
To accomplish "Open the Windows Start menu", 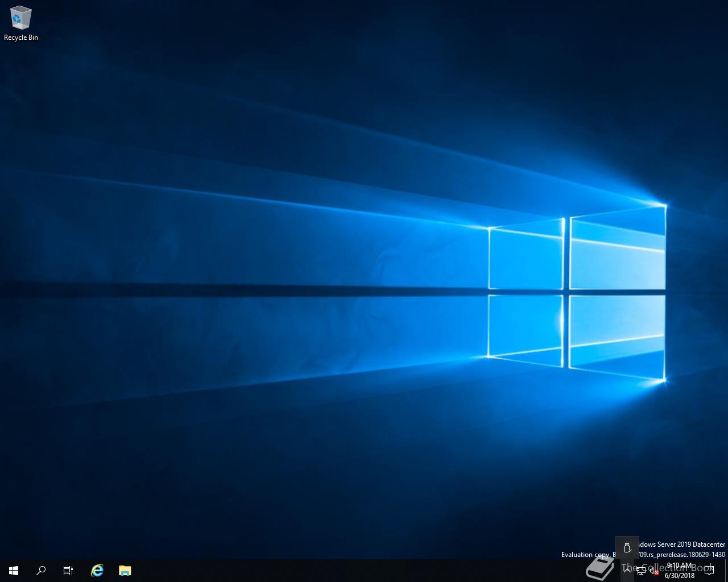I will pos(14,571).
